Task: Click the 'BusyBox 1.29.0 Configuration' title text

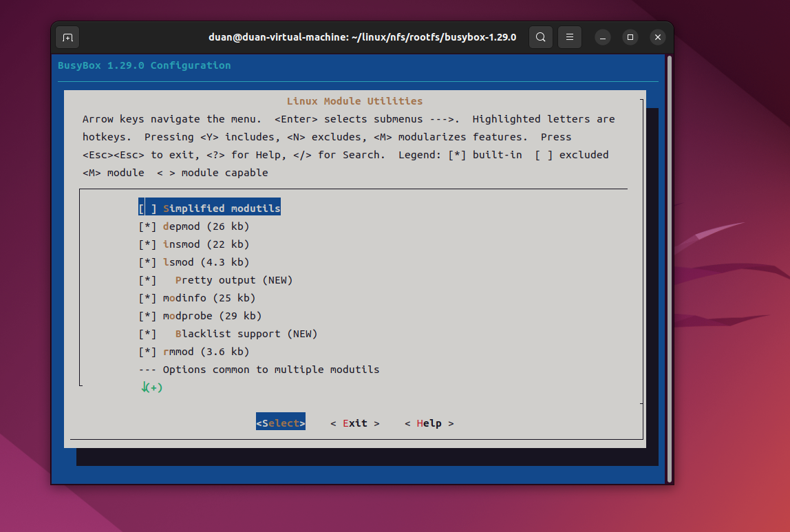Action: coord(144,65)
